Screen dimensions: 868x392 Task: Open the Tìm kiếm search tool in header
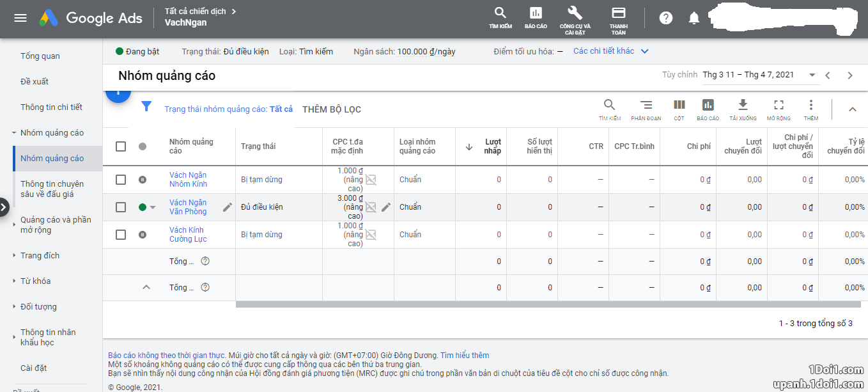point(500,18)
